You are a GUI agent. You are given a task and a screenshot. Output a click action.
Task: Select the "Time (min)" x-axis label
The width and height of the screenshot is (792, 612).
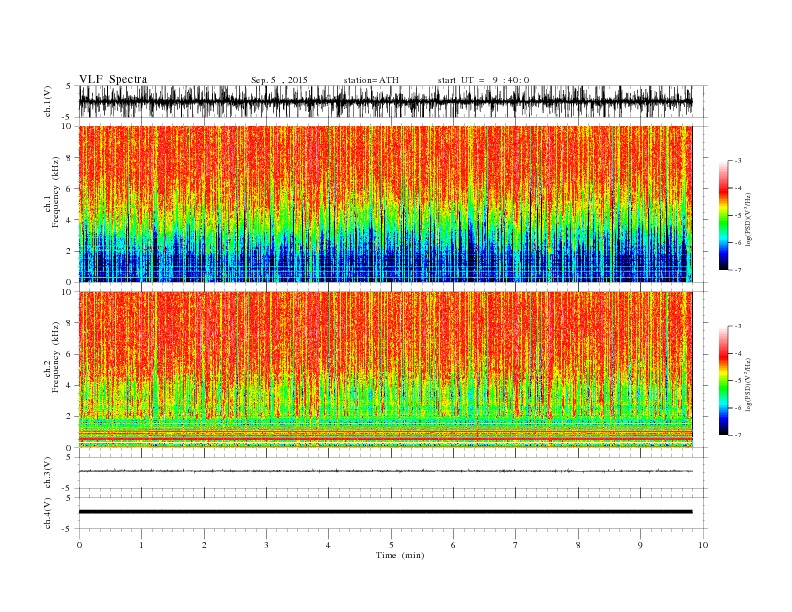pyautogui.click(x=400, y=555)
